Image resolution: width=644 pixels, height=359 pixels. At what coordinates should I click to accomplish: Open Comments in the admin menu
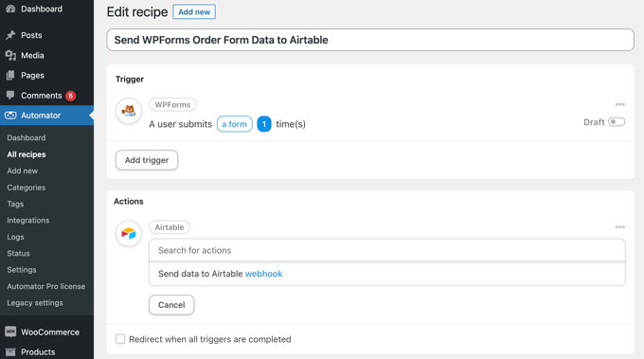coord(41,96)
